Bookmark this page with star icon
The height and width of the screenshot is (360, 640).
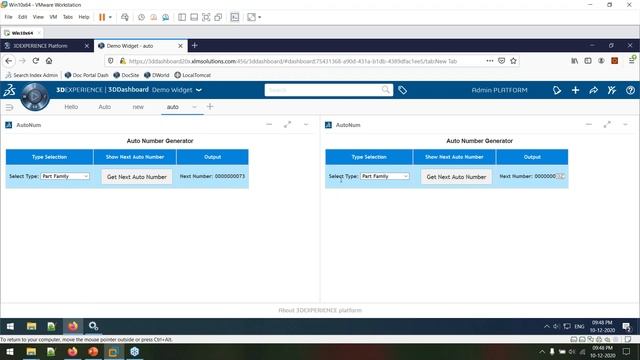tap(513, 61)
